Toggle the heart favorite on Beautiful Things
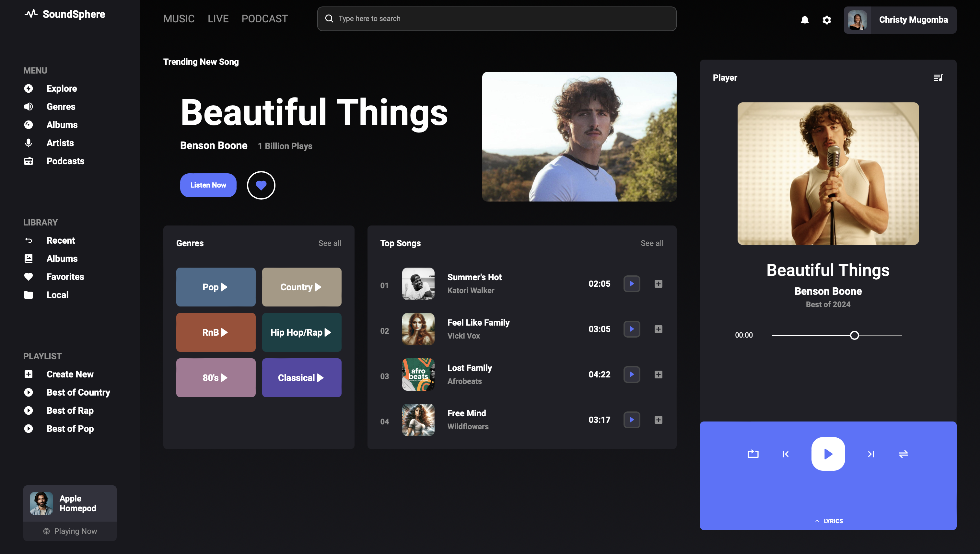 point(261,185)
